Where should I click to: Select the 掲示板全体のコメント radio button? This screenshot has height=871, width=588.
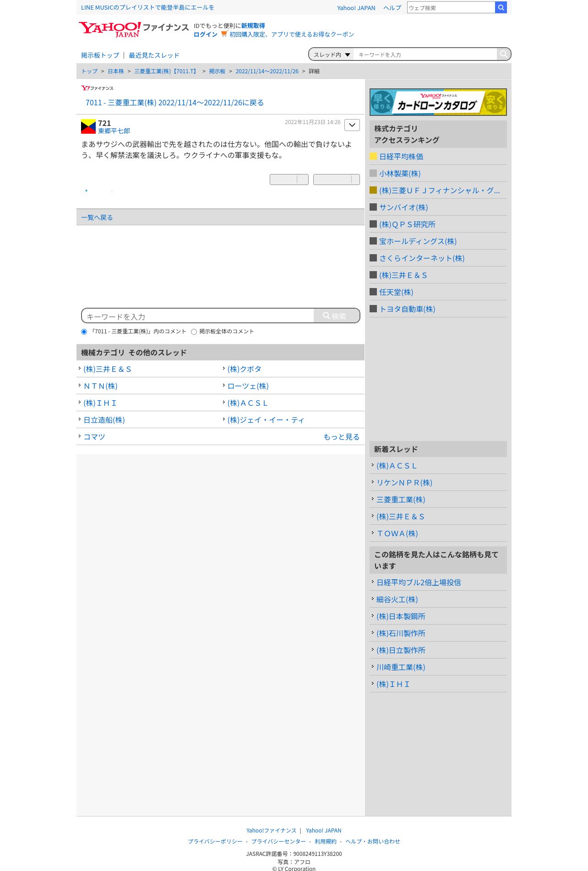(x=194, y=332)
